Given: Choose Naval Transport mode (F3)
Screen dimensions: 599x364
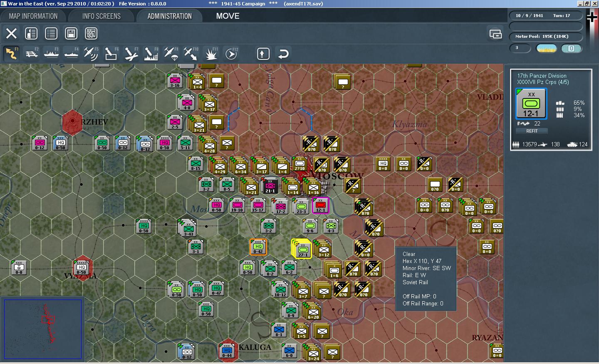Looking at the screenshot, I should (51, 54).
